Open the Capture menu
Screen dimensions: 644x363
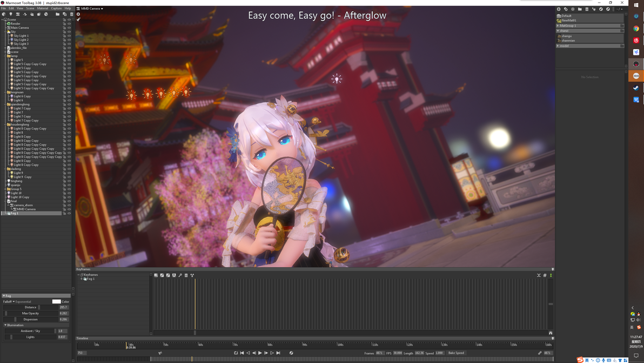pos(56,8)
